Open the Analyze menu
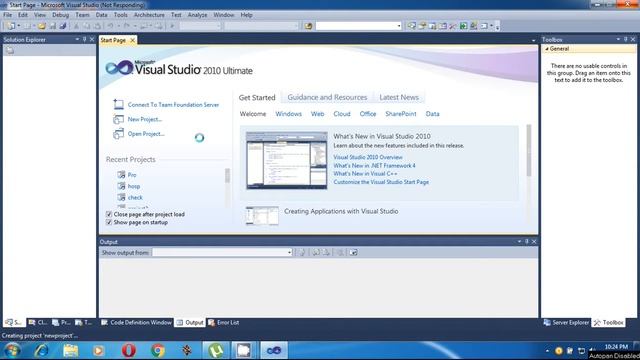640x360 pixels. point(197,15)
